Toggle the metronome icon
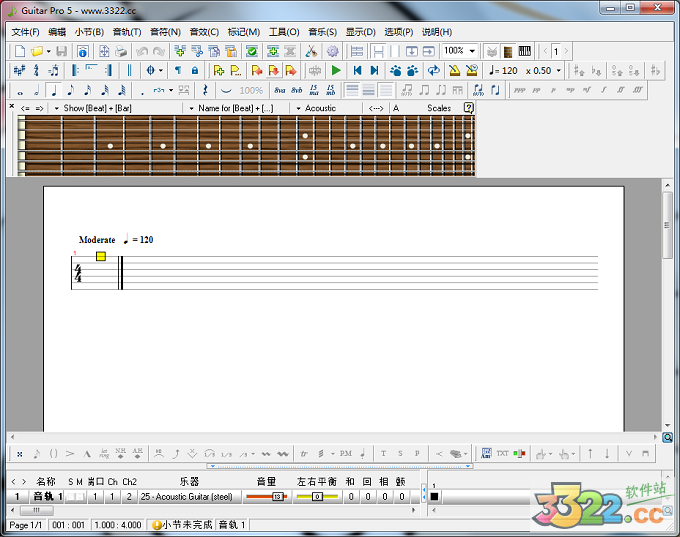The width and height of the screenshot is (680, 537). coord(454,70)
